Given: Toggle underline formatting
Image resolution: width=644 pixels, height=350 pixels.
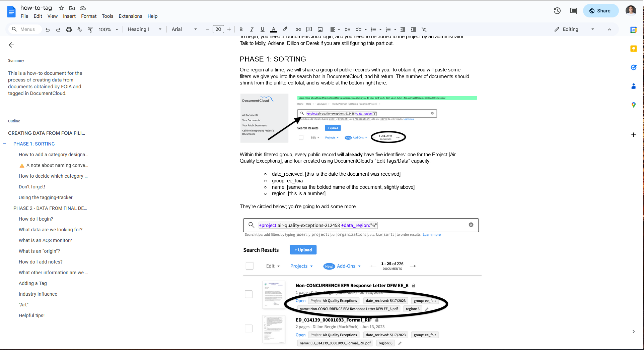Looking at the screenshot, I should [262, 30].
